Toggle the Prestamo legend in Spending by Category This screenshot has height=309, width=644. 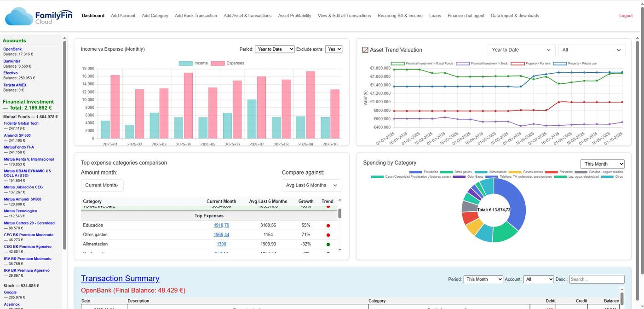tap(552, 171)
